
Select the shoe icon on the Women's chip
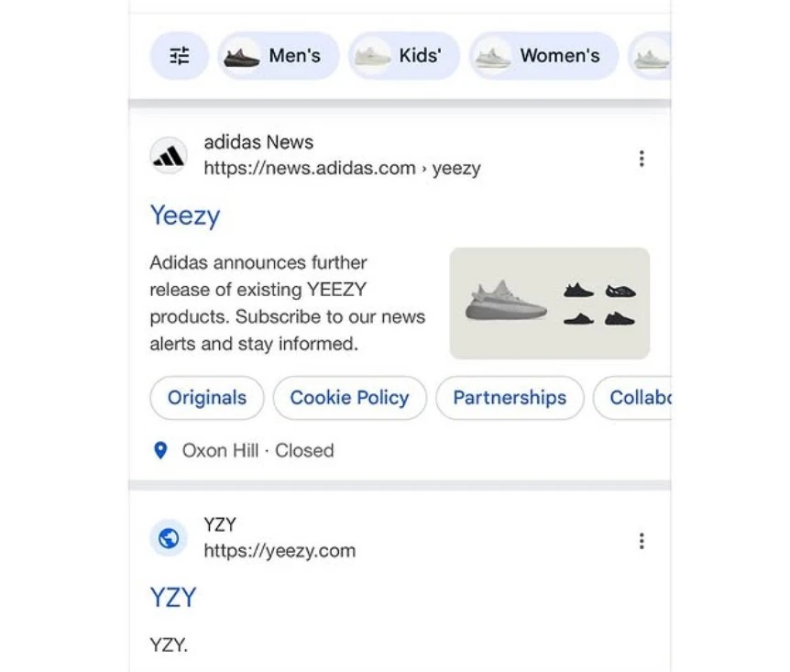click(x=492, y=56)
